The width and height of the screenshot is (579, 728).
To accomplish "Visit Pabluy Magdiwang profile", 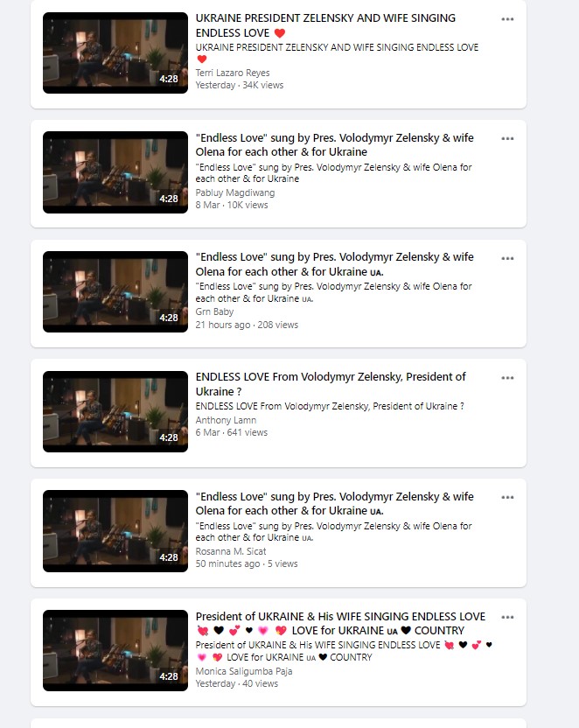I will (234, 192).
